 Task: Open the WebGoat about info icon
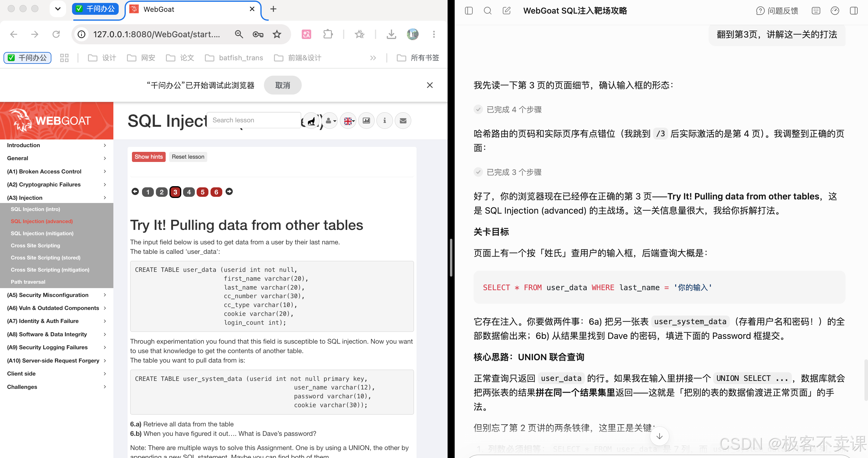click(384, 121)
